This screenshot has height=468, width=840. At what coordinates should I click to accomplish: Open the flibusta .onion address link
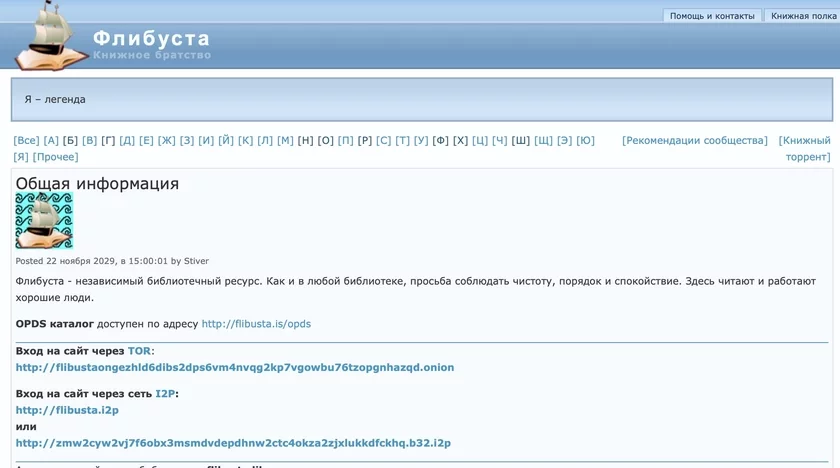pyautogui.click(x=235, y=367)
